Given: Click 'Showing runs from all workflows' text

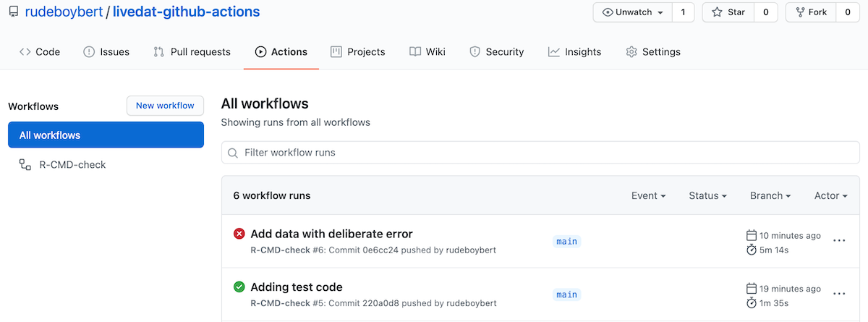Looking at the screenshot, I should click(296, 122).
